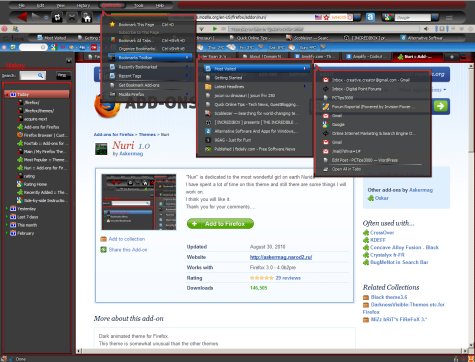
Task: Click the Stop loading X icon
Action: click(72, 17)
